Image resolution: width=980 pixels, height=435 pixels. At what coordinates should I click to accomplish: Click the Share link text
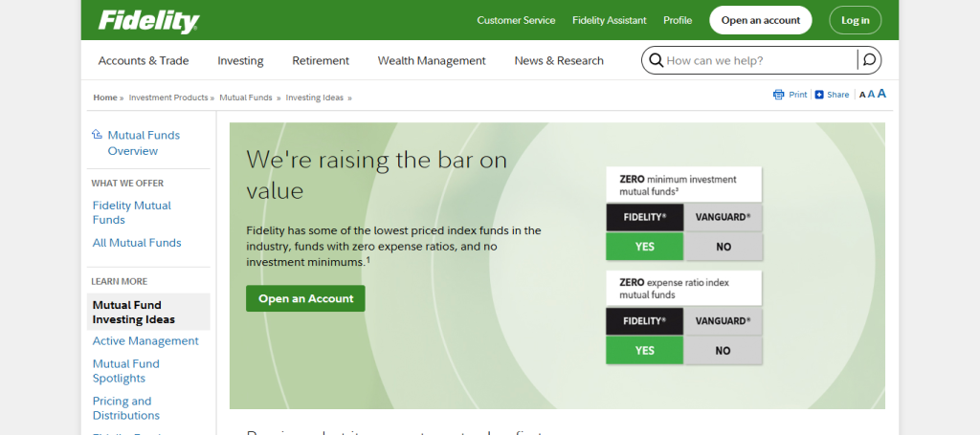838,95
